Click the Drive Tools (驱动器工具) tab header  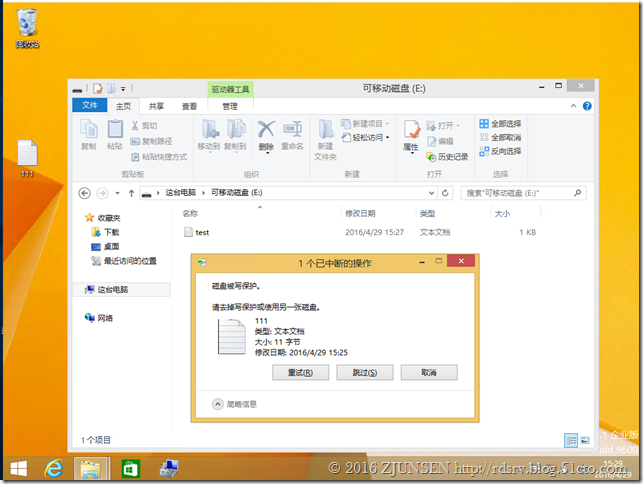(x=230, y=89)
